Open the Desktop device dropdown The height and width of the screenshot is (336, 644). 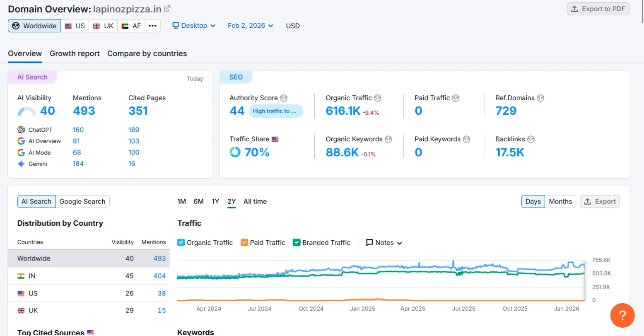click(194, 26)
